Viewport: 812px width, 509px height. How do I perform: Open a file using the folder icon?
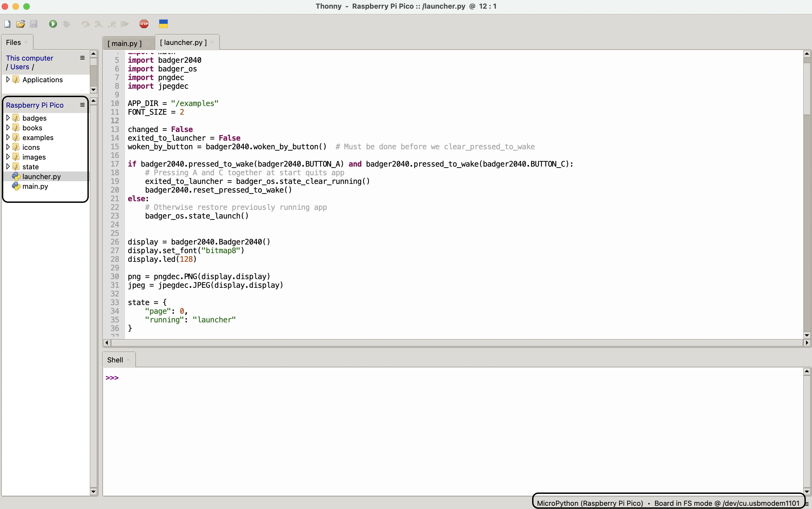pos(21,24)
